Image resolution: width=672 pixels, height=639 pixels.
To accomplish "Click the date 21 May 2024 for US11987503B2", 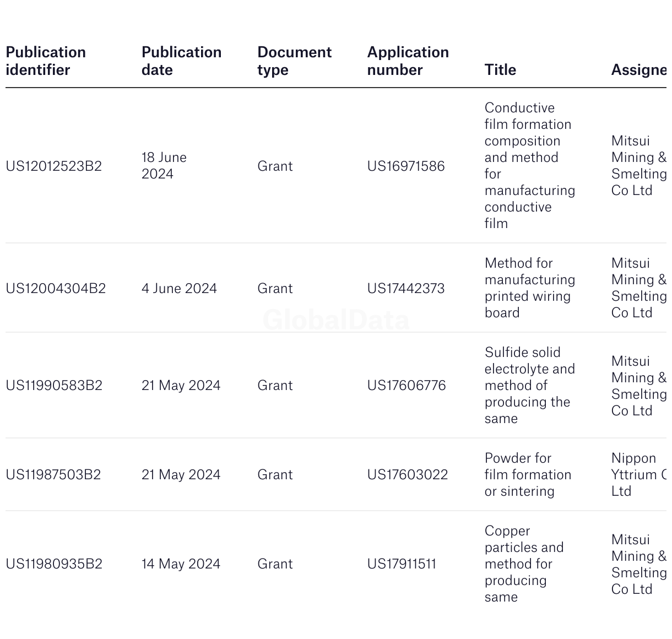I will point(181,475).
